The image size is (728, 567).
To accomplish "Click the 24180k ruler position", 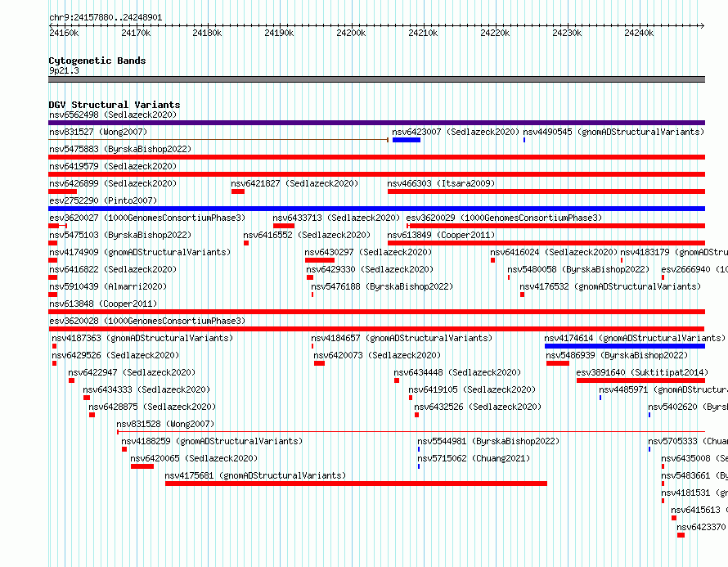I will 207,33.
